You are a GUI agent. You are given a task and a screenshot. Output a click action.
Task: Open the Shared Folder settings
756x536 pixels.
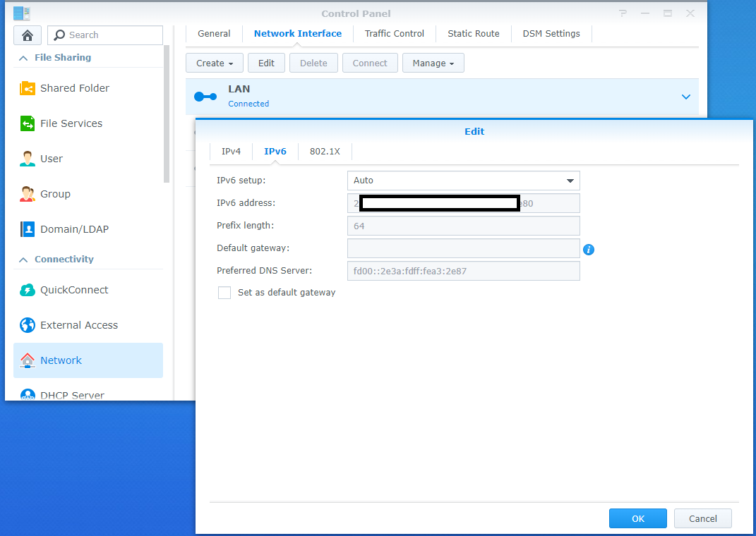[x=73, y=88]
